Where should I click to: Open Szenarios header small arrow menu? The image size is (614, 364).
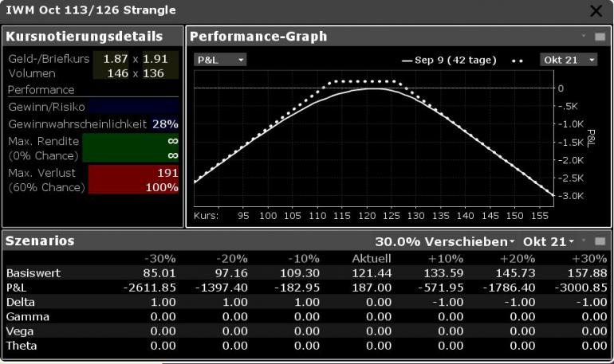(584, 241)
